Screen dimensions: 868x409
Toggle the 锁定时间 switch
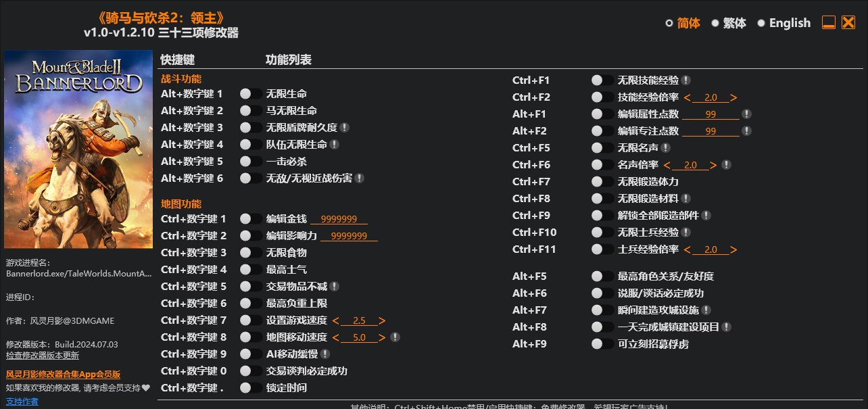click(249, 387)
